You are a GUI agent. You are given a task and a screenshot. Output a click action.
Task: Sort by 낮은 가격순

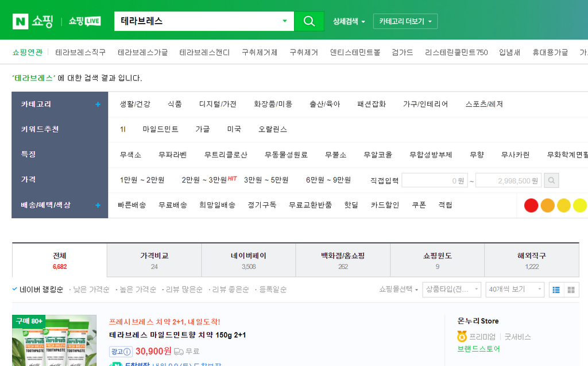pos(91,290)
